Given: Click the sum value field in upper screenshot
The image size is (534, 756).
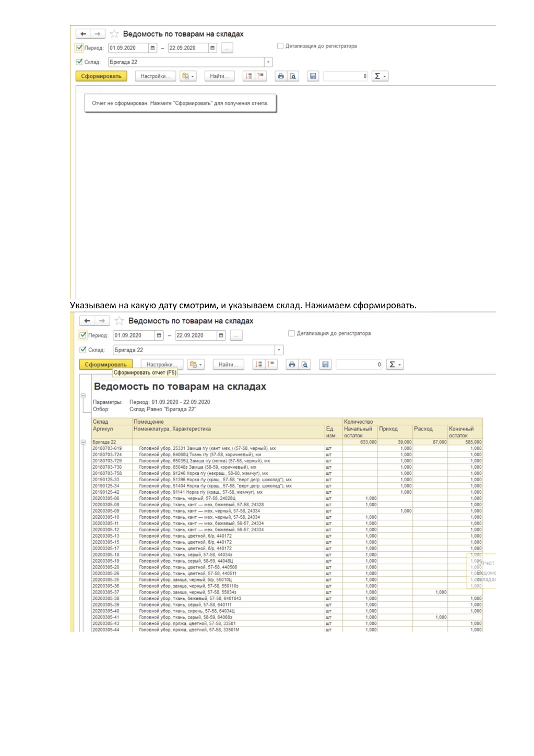Looking at the screenshot, I should click(346, 76).
